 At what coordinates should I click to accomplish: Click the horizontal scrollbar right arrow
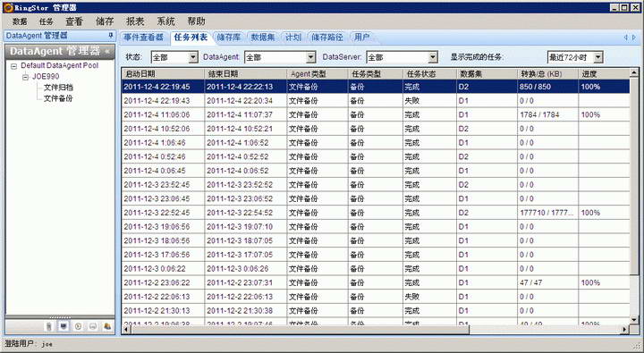click(x=624, y=329)
